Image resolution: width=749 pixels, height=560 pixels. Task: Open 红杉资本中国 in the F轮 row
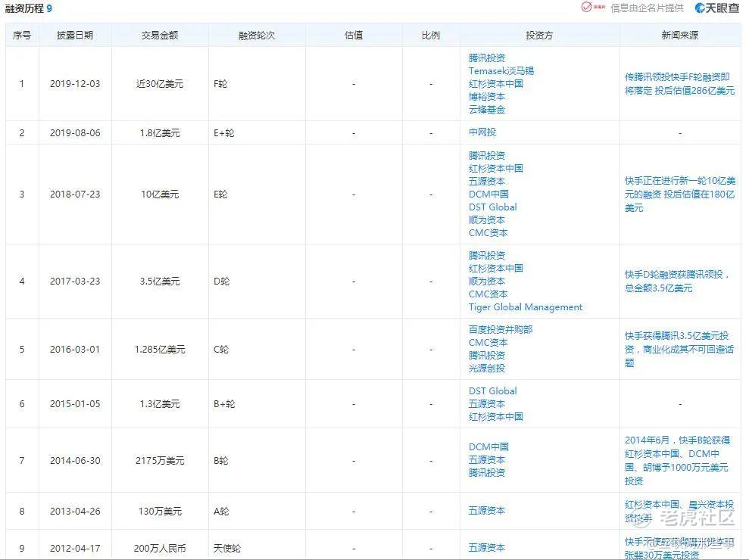click(x=496, y=83)
